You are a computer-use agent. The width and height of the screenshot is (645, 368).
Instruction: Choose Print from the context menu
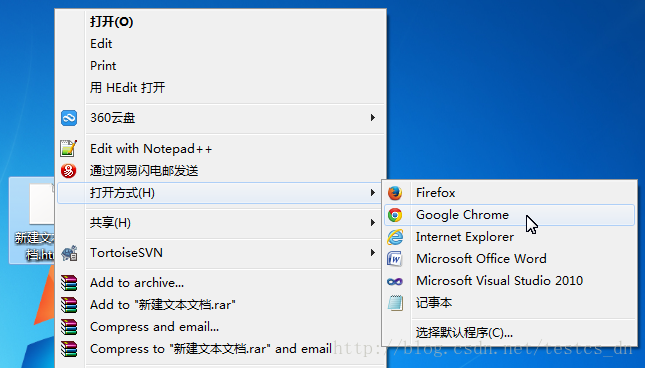coord(220,66)
